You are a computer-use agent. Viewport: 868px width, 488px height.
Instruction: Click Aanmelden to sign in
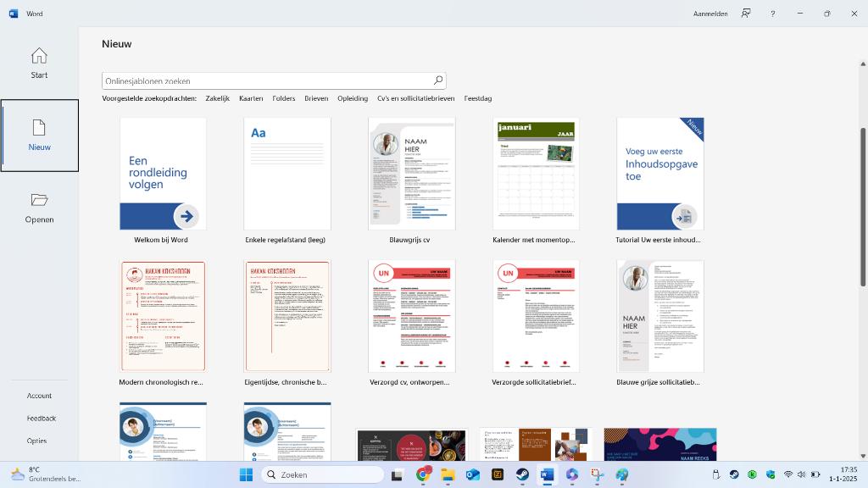710,14
